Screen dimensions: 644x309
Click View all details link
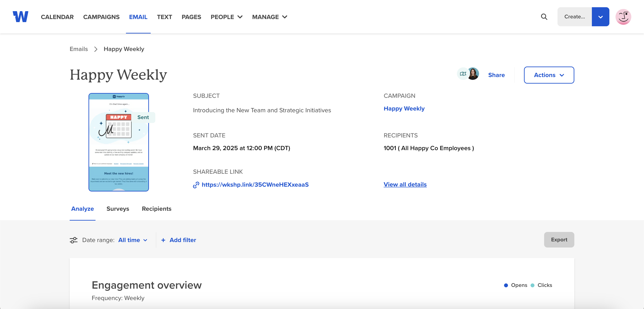405,185
